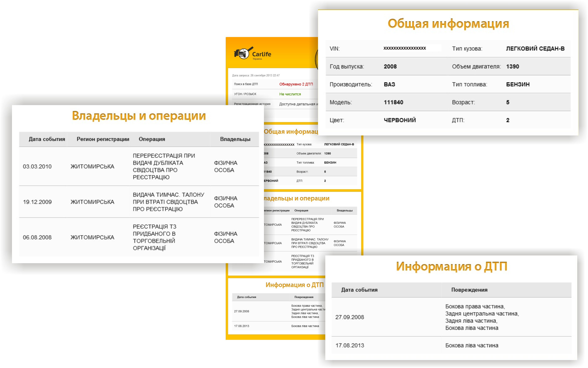The image size is (588, 368).
Task: Click manufacturer value 'ВАЗ' in large panel
Action: click(389, 84)
